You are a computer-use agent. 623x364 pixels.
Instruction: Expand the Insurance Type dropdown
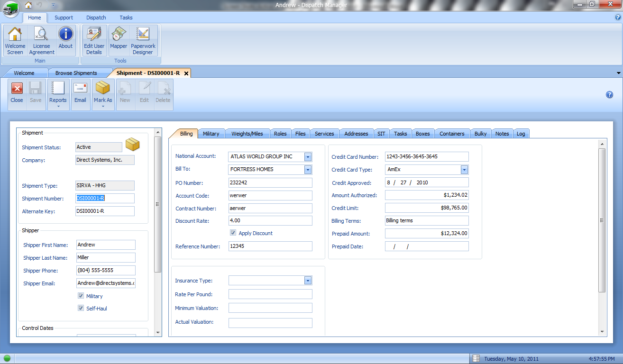[308, 281]
